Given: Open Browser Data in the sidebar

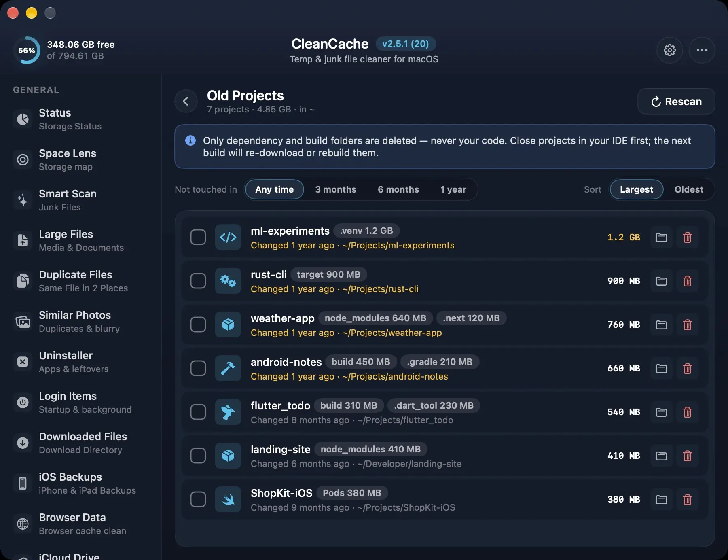Looking at the screenshot, I should pyautogui.click(x=81, y=524).
